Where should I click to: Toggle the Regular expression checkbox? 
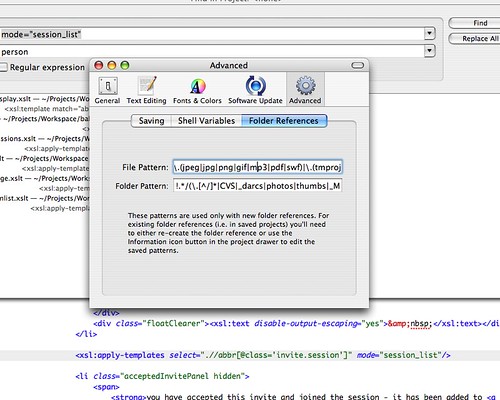click(3, 67)
